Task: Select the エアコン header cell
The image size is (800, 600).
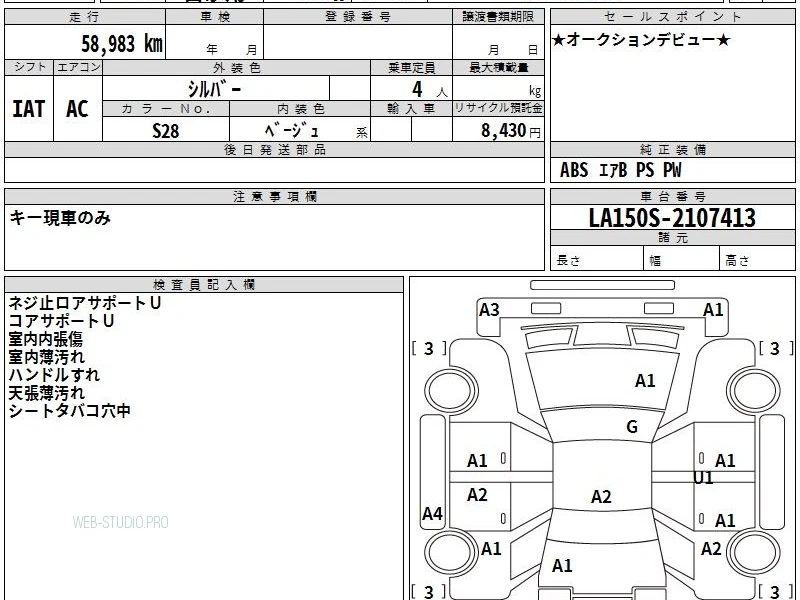Action: tap(78, 67)
